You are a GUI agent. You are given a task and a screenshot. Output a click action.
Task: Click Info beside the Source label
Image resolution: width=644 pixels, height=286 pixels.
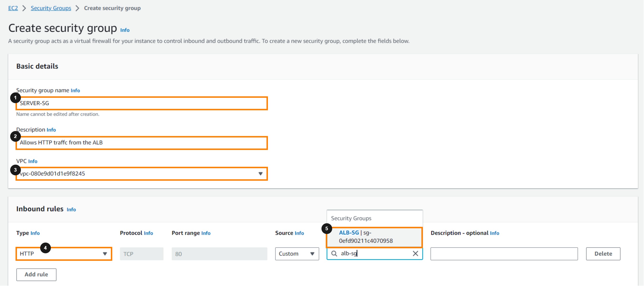[x=299, y=233]
